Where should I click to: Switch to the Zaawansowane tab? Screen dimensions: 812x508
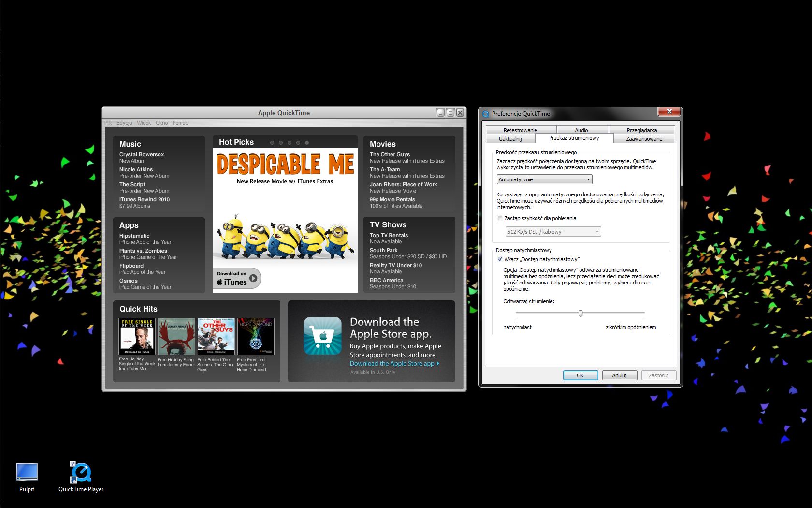[644, 139]
